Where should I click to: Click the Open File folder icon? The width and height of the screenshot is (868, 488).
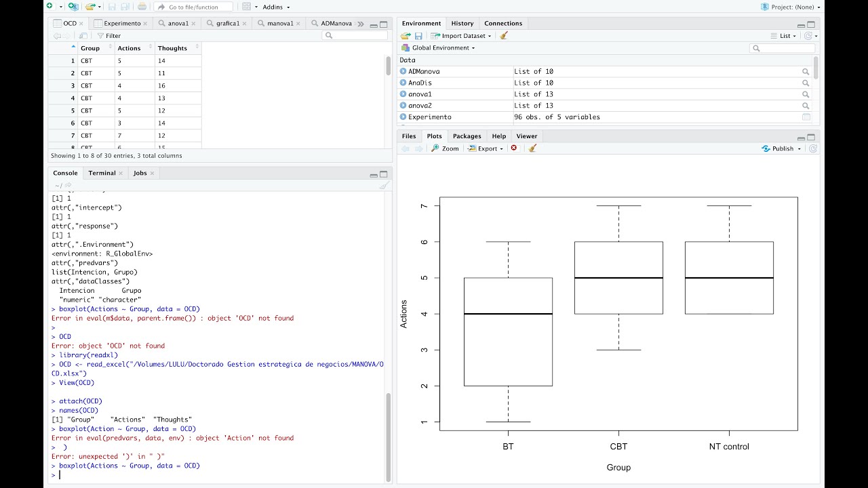90,7
